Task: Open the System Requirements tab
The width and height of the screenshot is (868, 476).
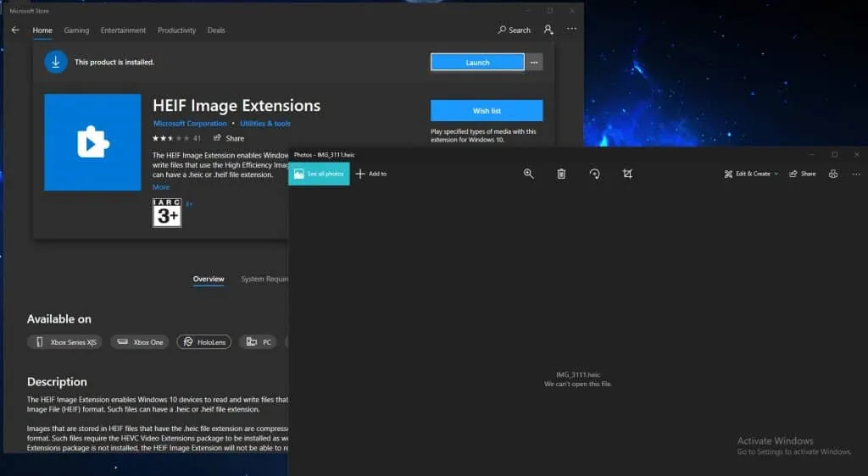Action: coord(264,280)
